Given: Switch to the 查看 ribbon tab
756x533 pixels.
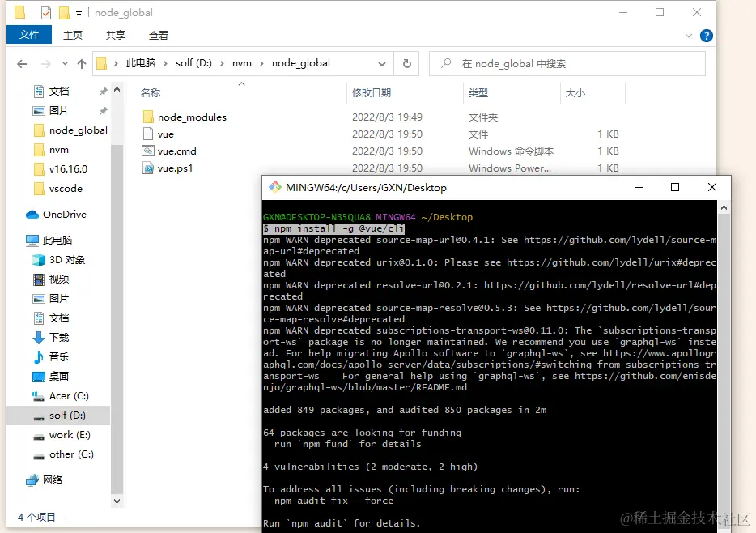Looking at the screenshot, I should tap(159, 35).
